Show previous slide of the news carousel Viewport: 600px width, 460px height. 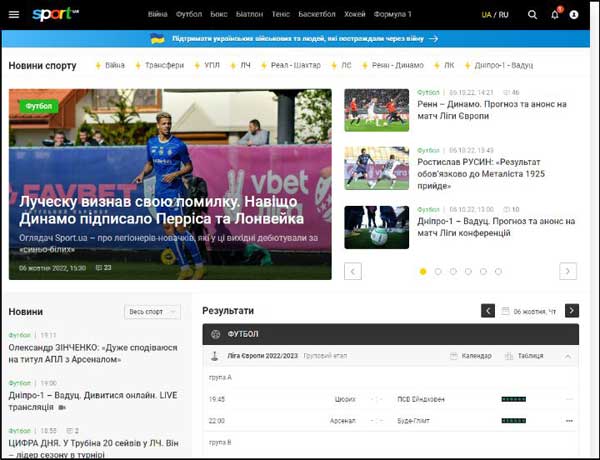[353, 271]
